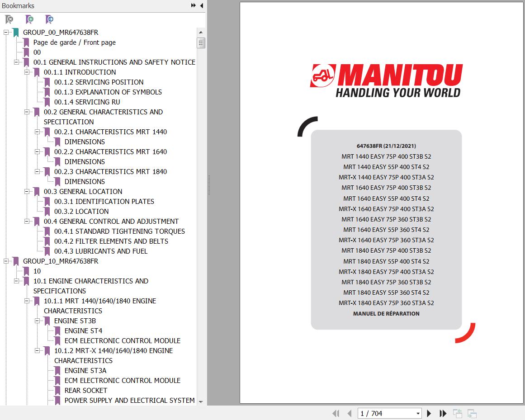Open 00.3.1 IDENTIFICATION PLATES bookmark
Image resolution: width=525 pixels, height=420 pixels.
(x=104, y=202)
